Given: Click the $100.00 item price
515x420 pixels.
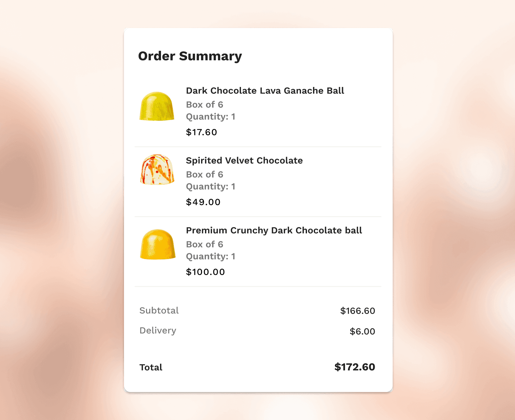Looking at the screenshot, I should coord(205,272).
